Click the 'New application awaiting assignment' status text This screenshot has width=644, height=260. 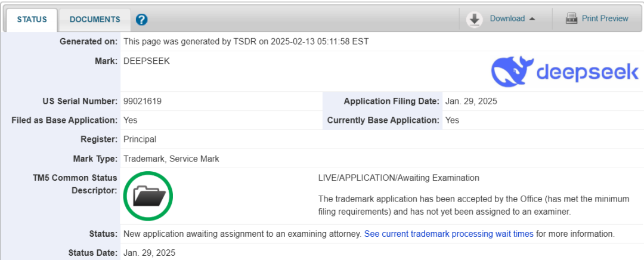[243, 234]
